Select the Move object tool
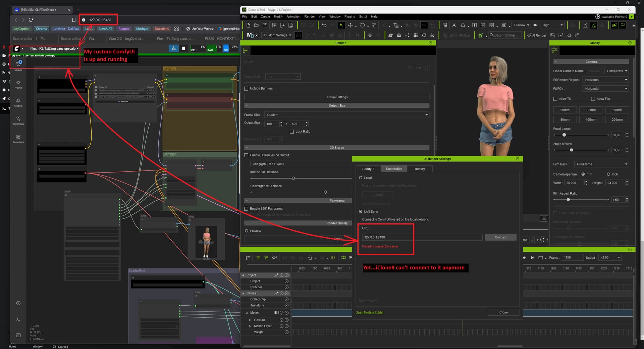Image resolution: width=644 pixels, height=349 pixels. pyautogui.click(x=350, y=25)
